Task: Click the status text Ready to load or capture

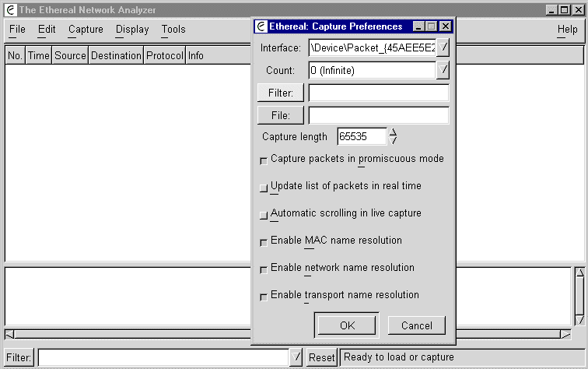Action: [399, 357]
